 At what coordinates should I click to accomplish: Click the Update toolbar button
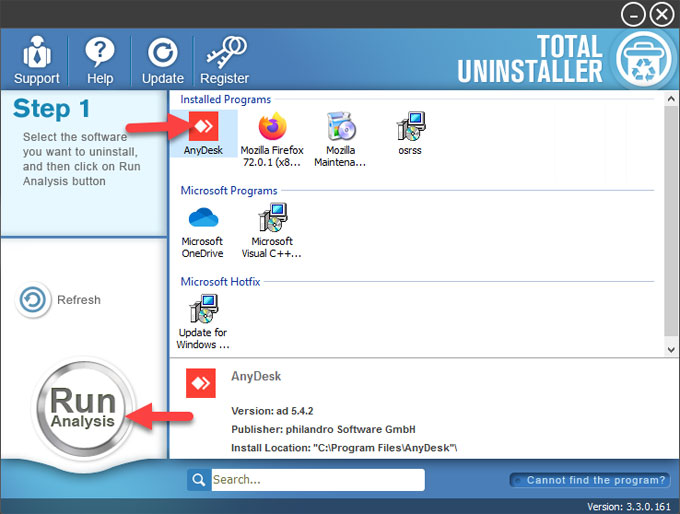coord(163,60)
